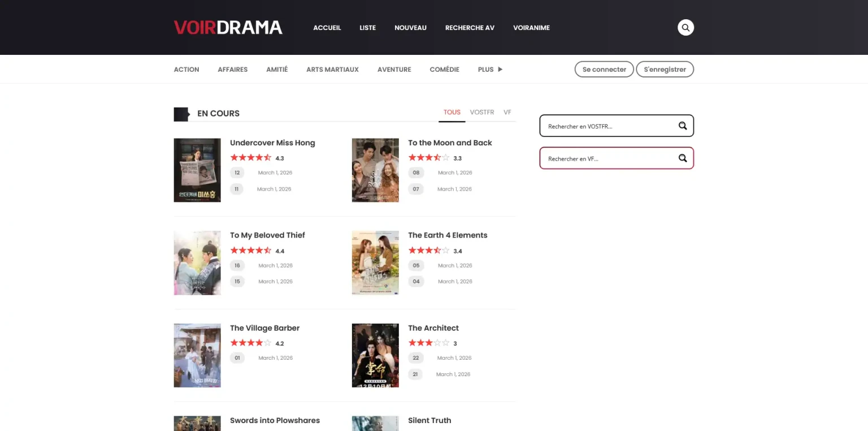Open The Village Barber title link
868x431 pixels.
coord(264,328)
